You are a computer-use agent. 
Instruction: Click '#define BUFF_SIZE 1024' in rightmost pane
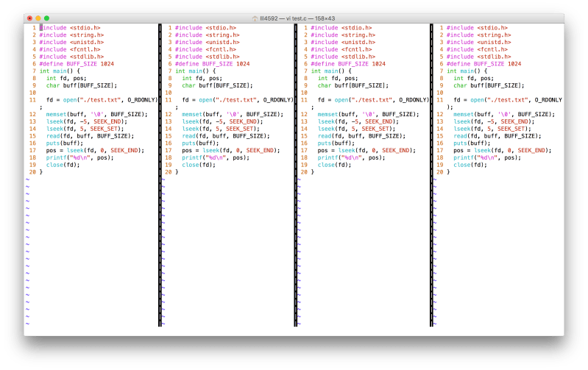pos(483,64)
